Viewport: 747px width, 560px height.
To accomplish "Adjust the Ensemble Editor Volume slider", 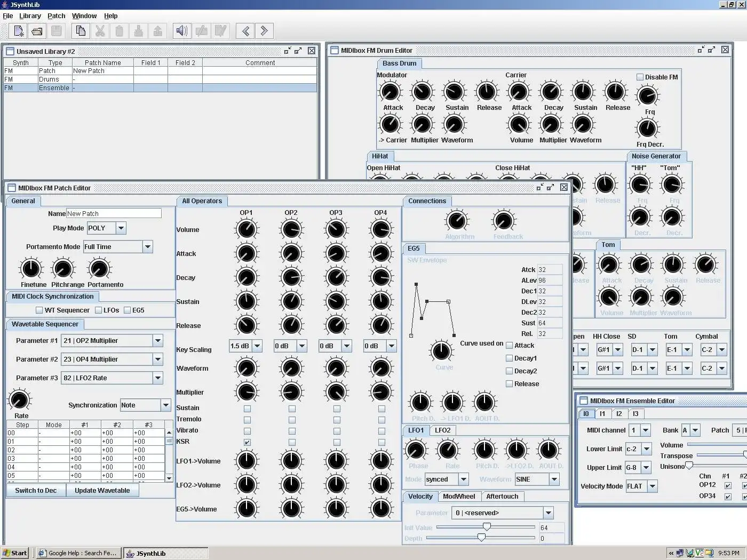I will coord(717,445).
